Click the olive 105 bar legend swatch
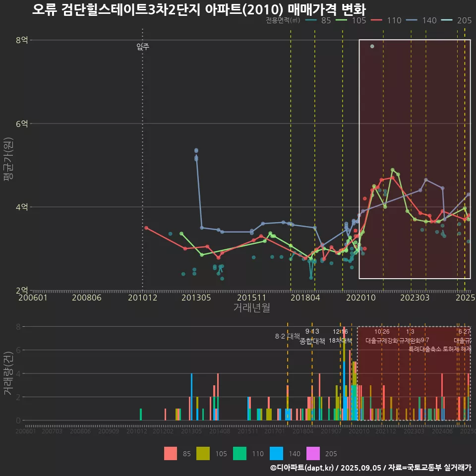Viewport: 476px width, 476px height. coord(203,454)
